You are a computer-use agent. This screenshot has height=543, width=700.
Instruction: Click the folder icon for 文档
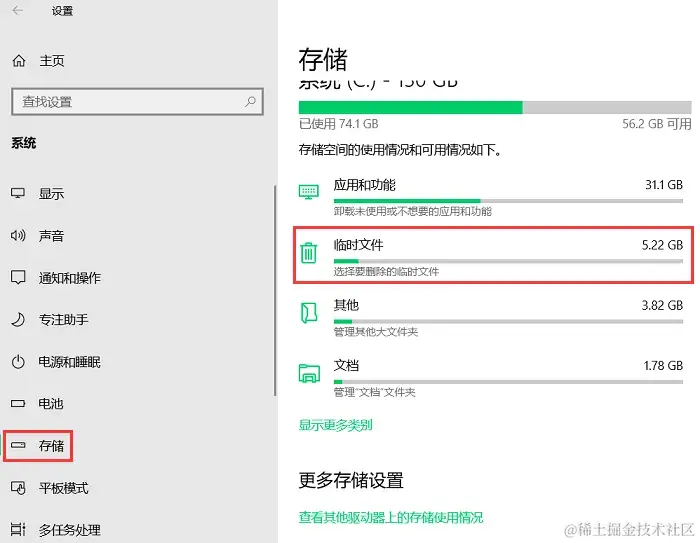pyautogui.click(x=309, y=373)
